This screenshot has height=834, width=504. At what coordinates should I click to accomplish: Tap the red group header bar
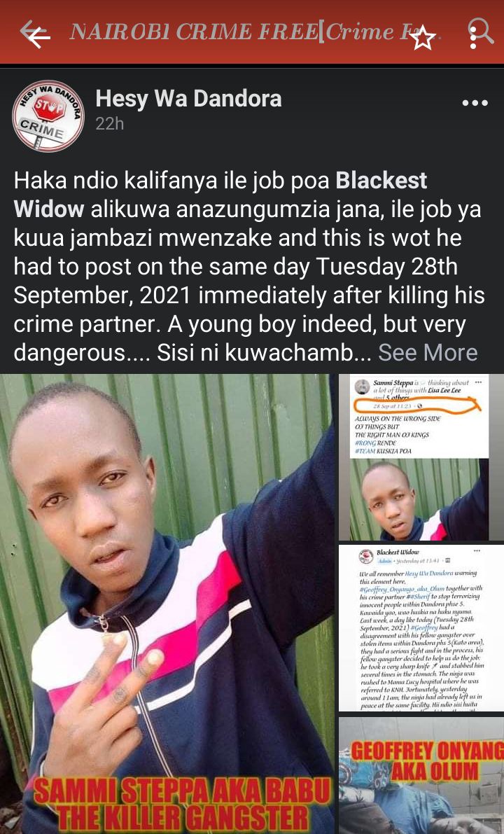click(252, 32)
